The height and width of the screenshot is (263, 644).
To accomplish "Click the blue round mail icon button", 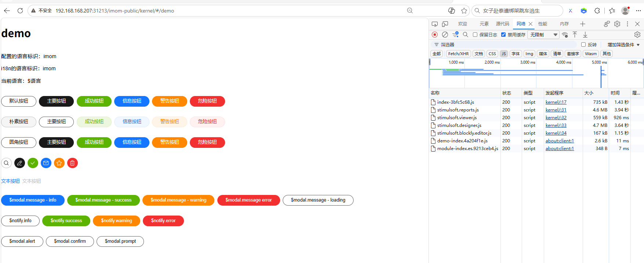I will 46,163.
